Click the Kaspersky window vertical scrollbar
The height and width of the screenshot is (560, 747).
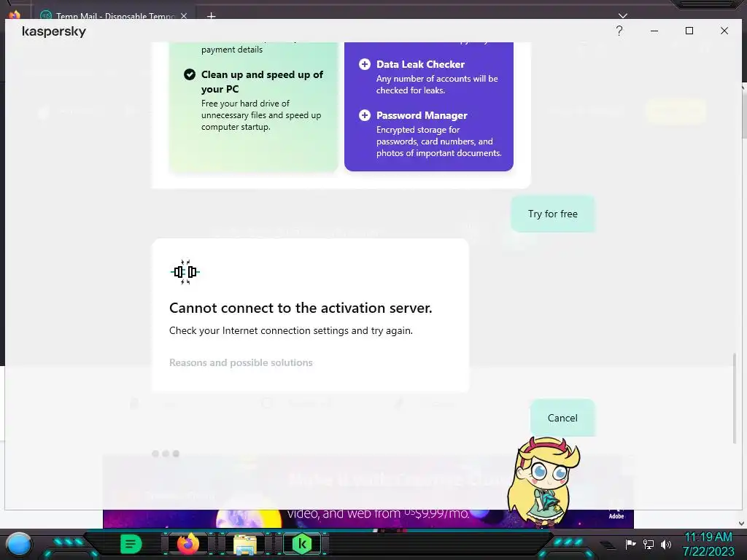(734, 398)
